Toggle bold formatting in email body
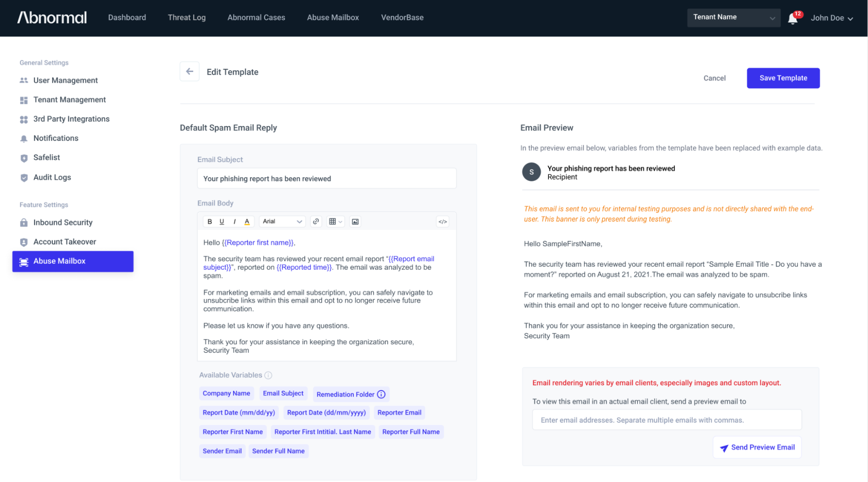 pyautogui.click(x=210, y=222)
